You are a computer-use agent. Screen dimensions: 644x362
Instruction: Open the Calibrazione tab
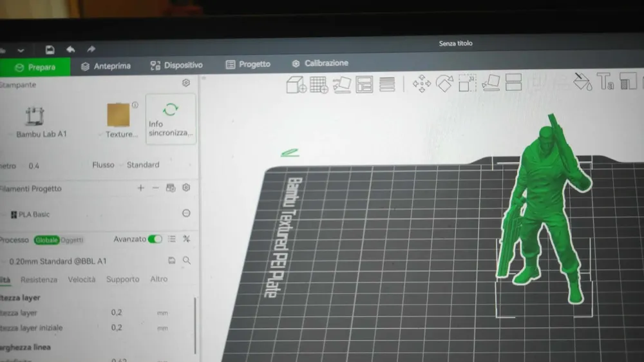pos(320,63)
